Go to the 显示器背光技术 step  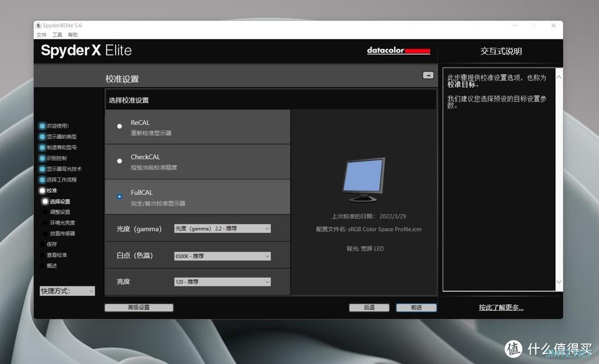(64, 168)
